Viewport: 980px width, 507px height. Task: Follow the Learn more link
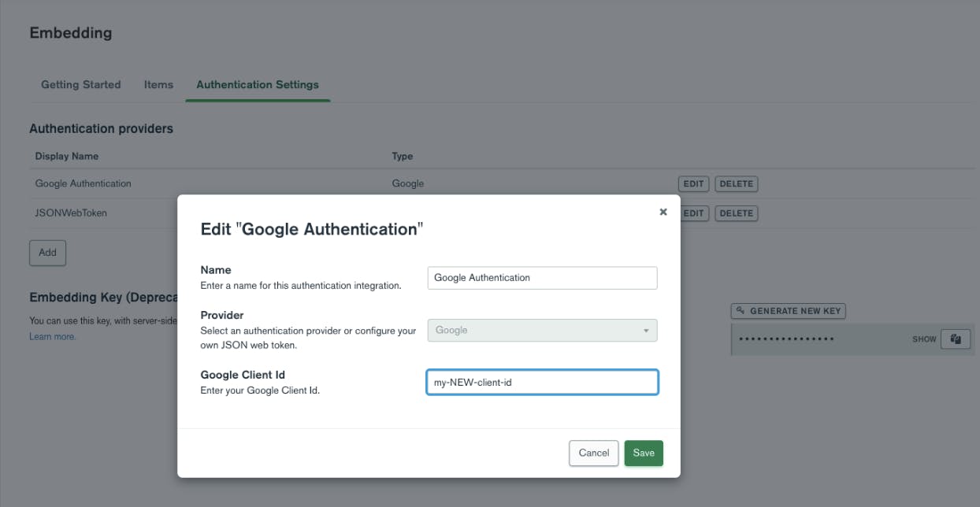[x=53, y=337]
